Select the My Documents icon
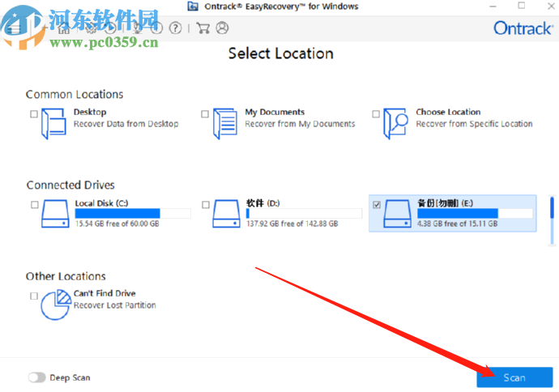 (225, 123)
